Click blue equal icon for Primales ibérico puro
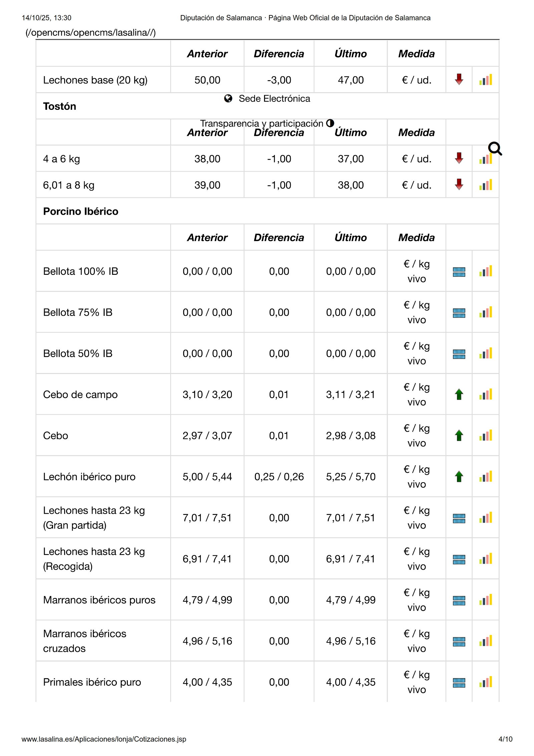The height and width of the screenshot is (756, 534). tap(459, 683)
